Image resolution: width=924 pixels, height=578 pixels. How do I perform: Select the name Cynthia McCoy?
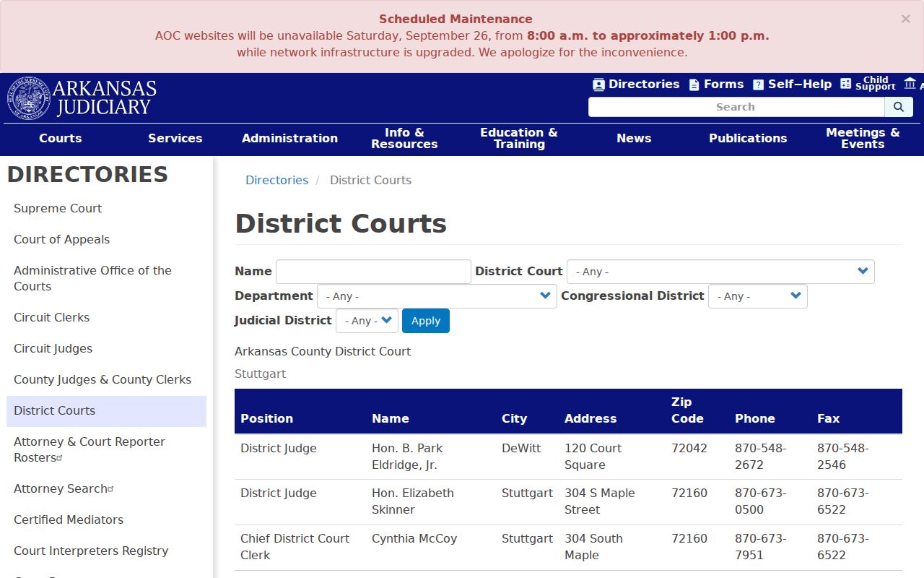click(414, 539)
